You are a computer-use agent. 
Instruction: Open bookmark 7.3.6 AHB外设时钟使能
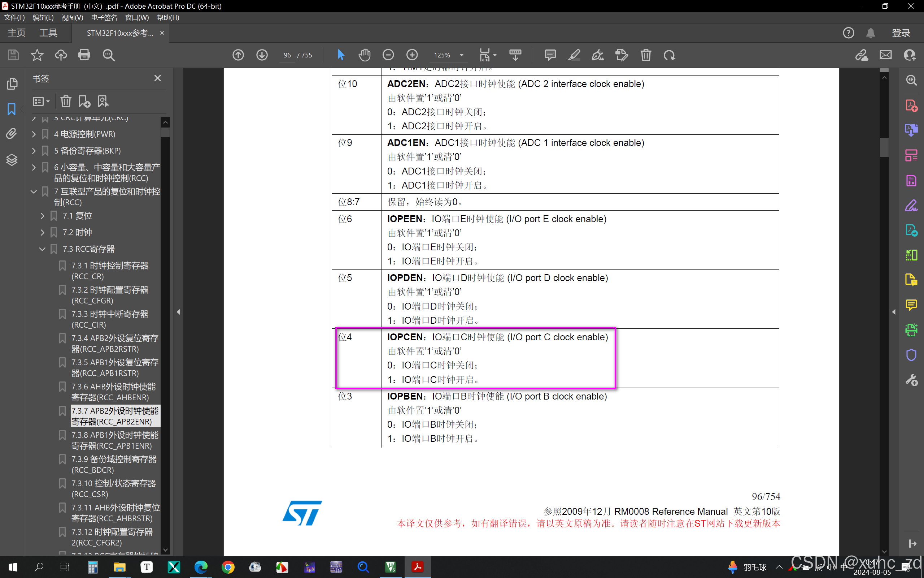113,392
